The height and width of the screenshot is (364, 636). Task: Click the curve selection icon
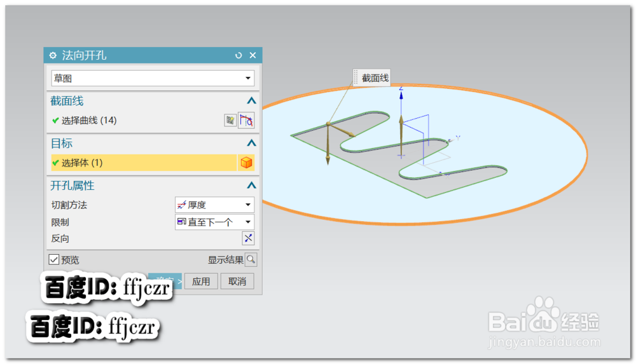[246, 121]
